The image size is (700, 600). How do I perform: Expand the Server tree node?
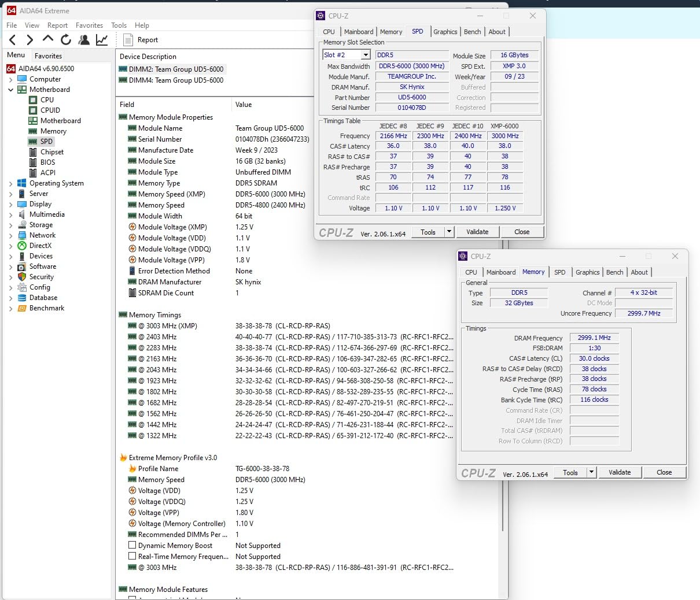(10, 194)
